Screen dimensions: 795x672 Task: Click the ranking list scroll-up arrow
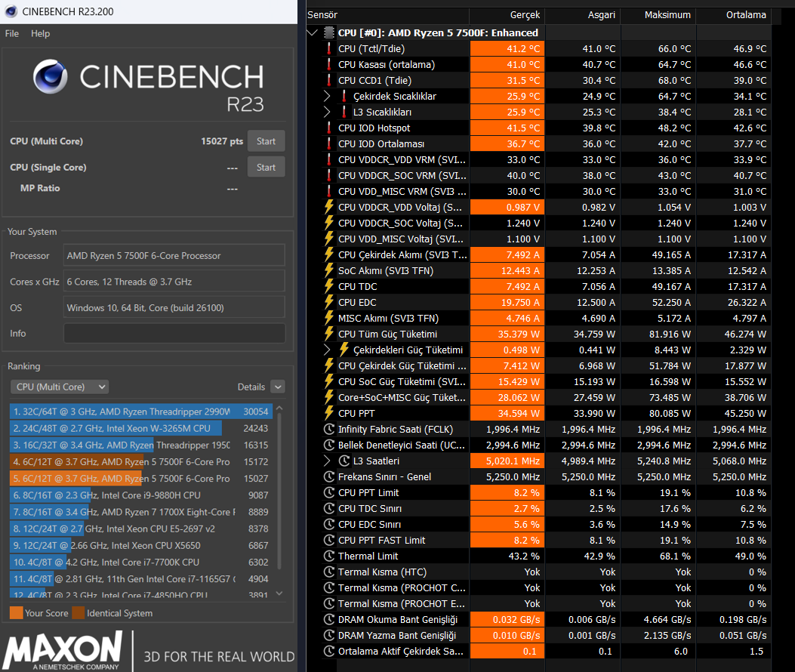click(279, 408)
